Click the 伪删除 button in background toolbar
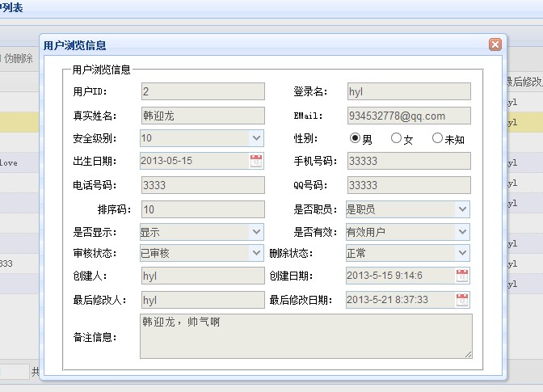This screenshot has width=543, height=392. [18, 58]
